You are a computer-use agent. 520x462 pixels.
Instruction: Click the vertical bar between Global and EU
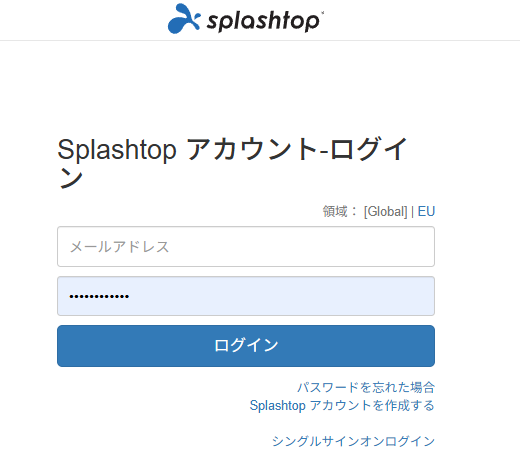(x=412, y=212)
